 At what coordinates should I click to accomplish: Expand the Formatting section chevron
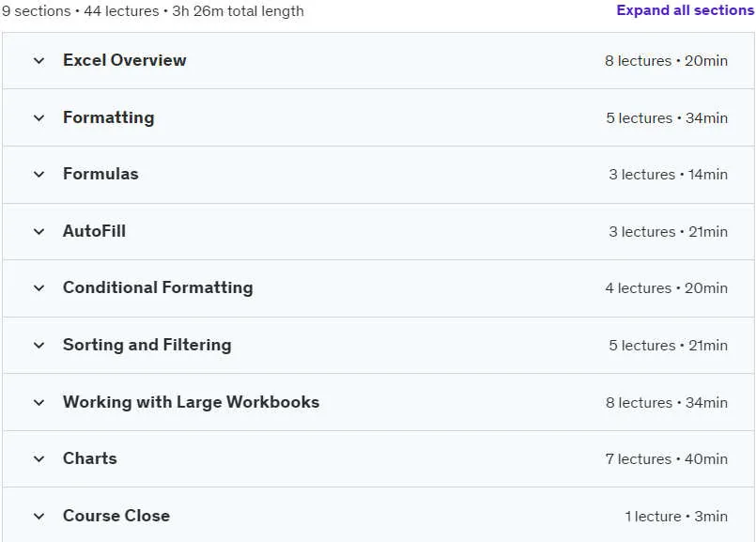[39, 118]
